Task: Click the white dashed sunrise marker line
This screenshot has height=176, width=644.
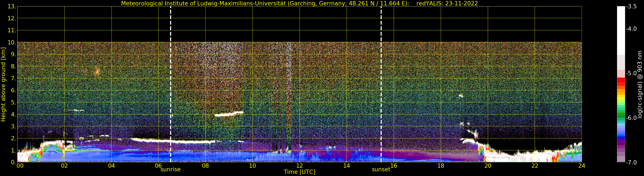Action: coord(171,84)
